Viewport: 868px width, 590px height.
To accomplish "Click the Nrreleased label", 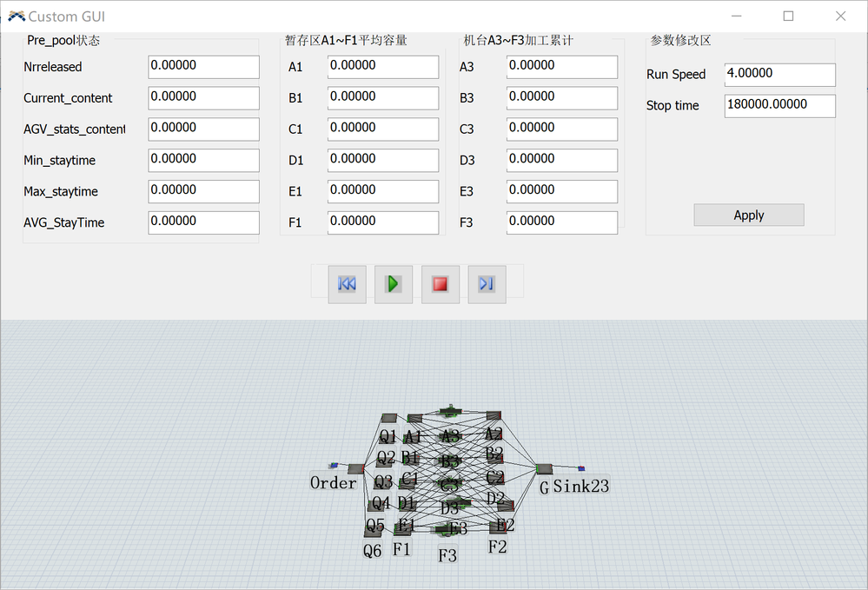I will coord(53,67).
